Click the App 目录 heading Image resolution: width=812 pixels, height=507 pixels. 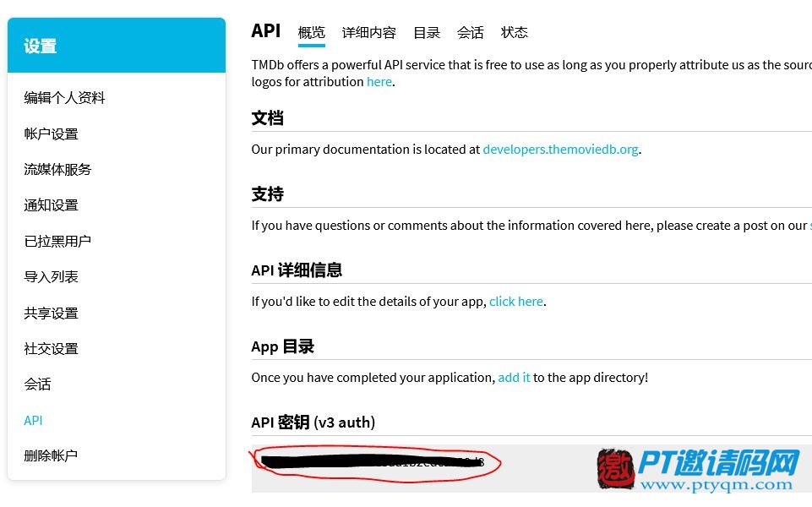coord(283,346)
